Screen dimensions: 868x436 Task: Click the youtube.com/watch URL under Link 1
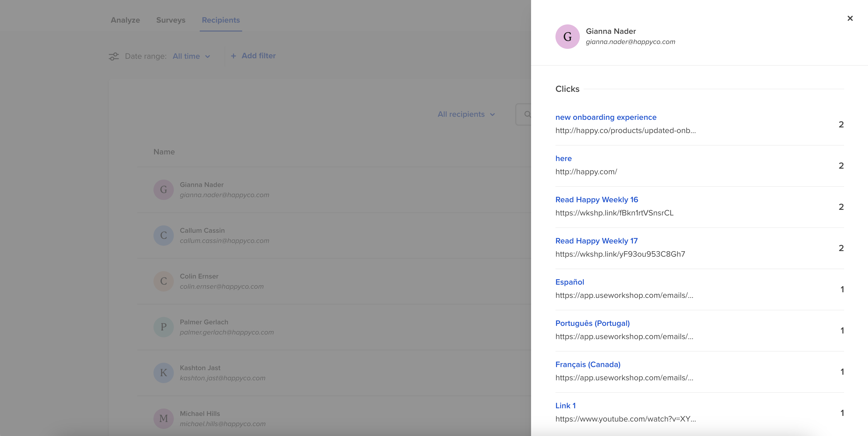click(625, 419)
